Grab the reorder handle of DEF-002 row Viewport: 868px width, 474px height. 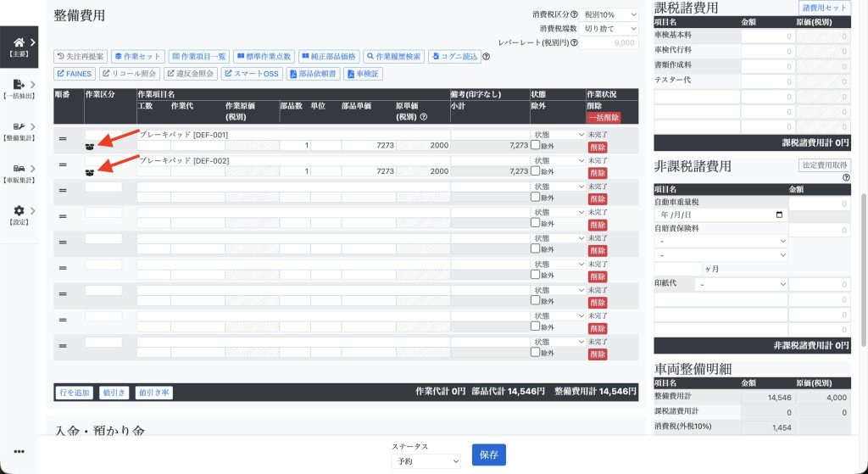tap(63, 165)
